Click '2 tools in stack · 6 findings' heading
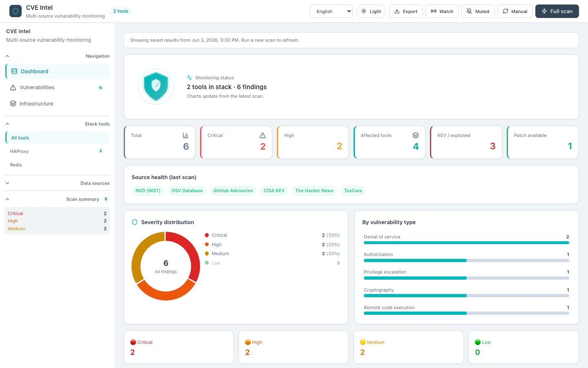Screen dimensions: 588x368 click(227, 87)
